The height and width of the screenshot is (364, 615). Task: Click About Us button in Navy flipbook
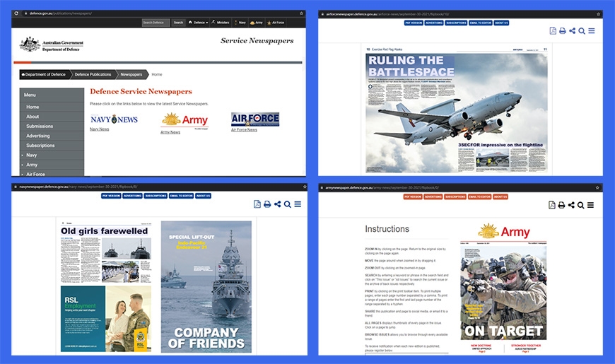(x=203, y=196)
